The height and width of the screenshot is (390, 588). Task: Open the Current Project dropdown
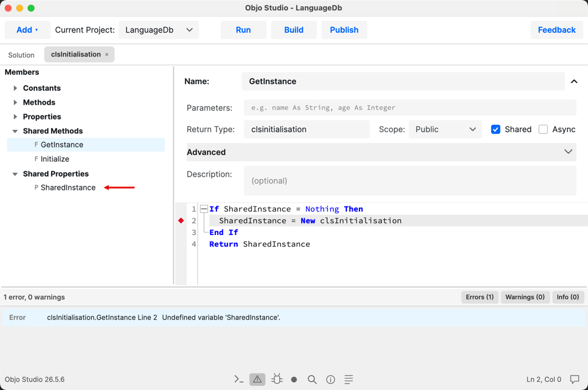pos(159,30)
